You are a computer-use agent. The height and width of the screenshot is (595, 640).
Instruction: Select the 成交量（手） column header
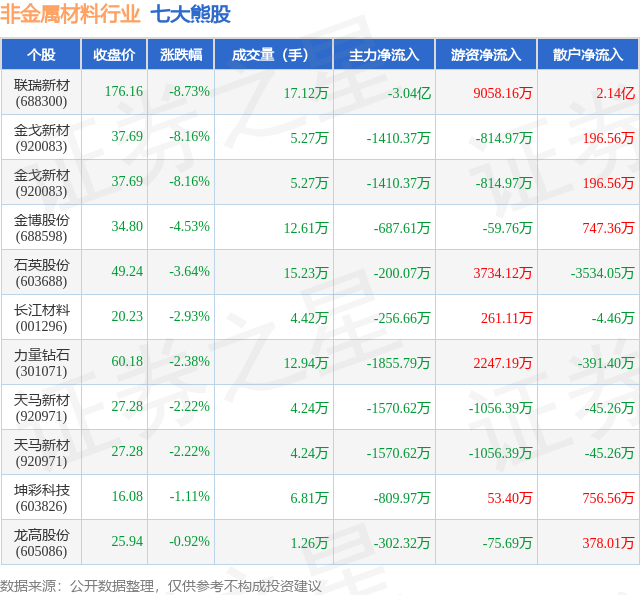pyautogui.click(x=274, y=54)
